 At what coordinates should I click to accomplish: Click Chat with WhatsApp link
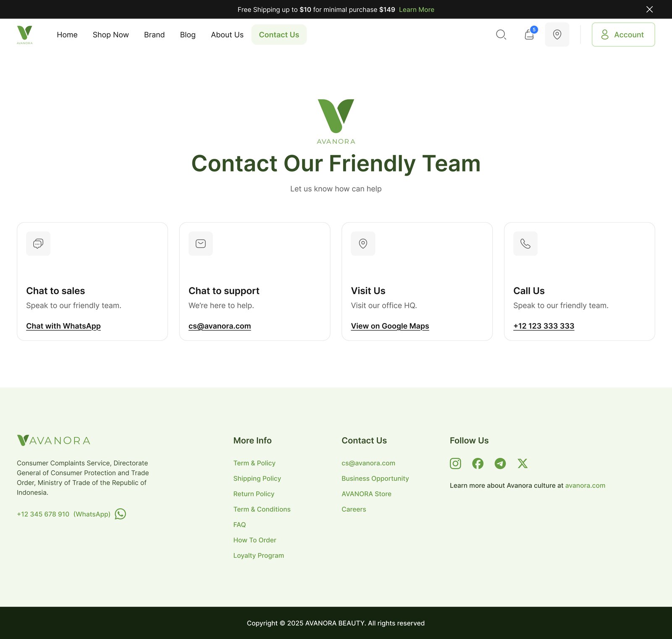click(63, 326)
